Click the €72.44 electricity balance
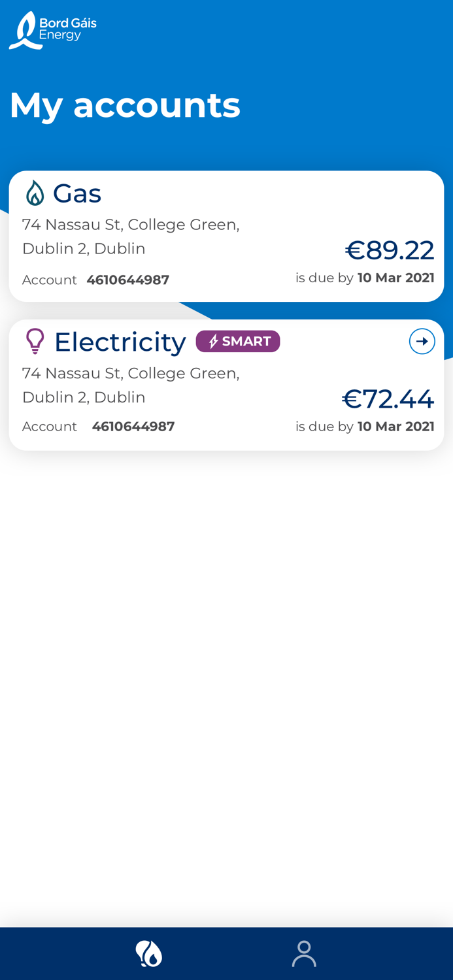This screenshot has height=980, width=453. pos(388,399)
